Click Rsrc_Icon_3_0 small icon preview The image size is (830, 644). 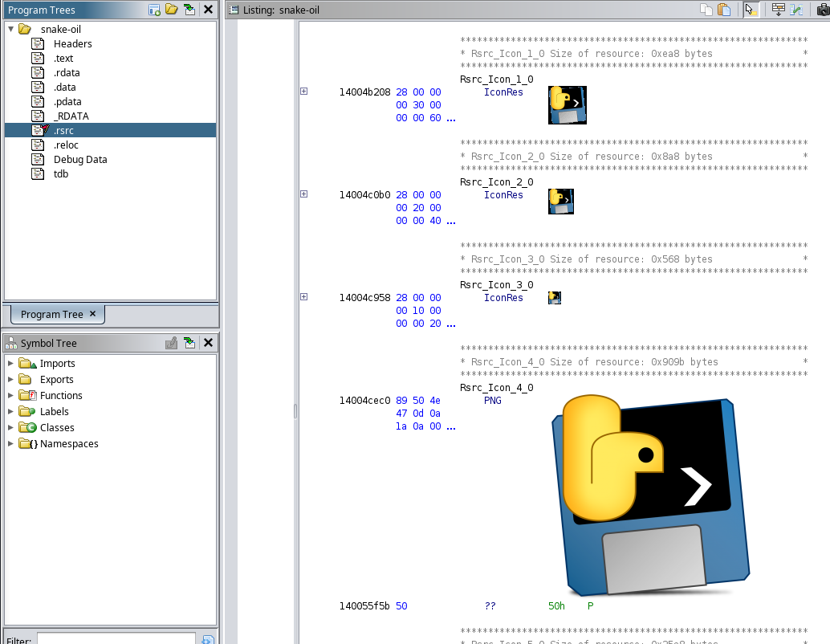pos(555,298)
